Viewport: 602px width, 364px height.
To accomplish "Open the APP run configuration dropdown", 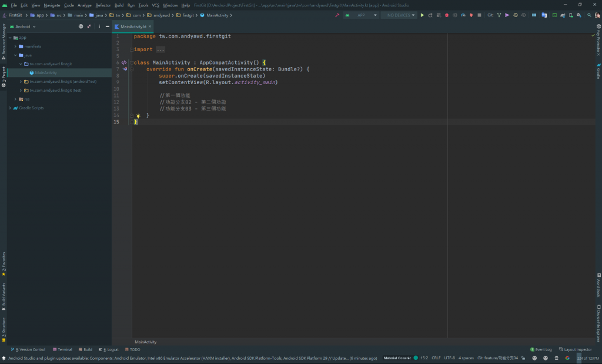I will (x=361, y=15).
